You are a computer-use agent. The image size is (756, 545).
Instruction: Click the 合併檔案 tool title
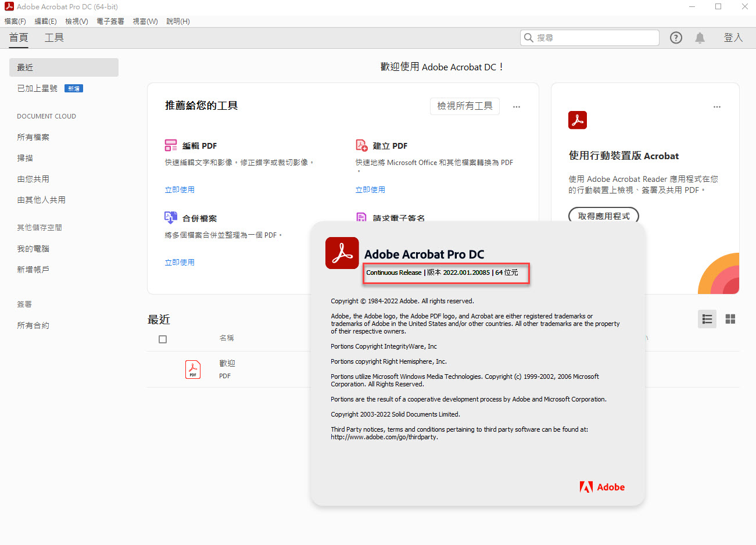(199, 218)
